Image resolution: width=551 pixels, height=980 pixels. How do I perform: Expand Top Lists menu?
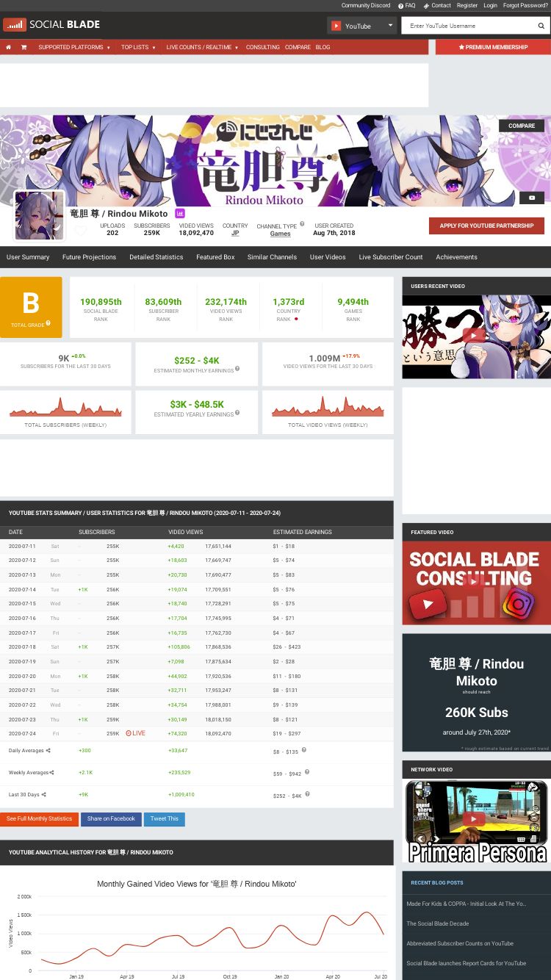(x=138, y=47)
